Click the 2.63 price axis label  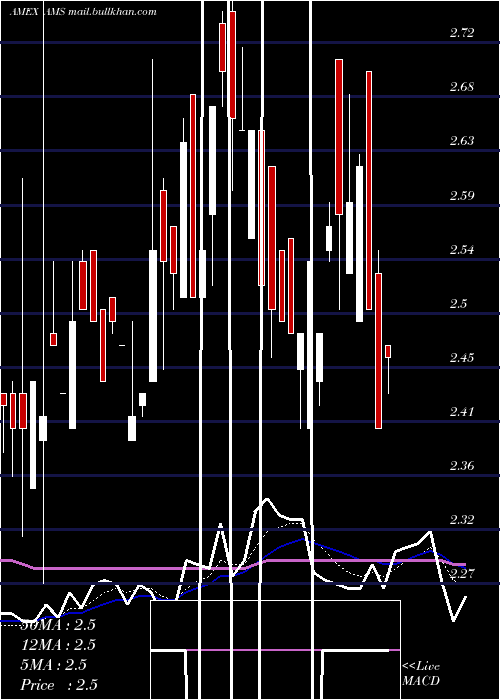coord(462,141)
